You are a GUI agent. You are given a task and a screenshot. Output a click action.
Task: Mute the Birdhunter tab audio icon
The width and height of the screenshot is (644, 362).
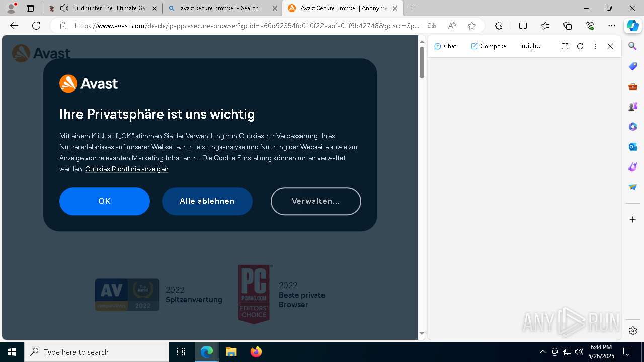[x=64, y=8]
